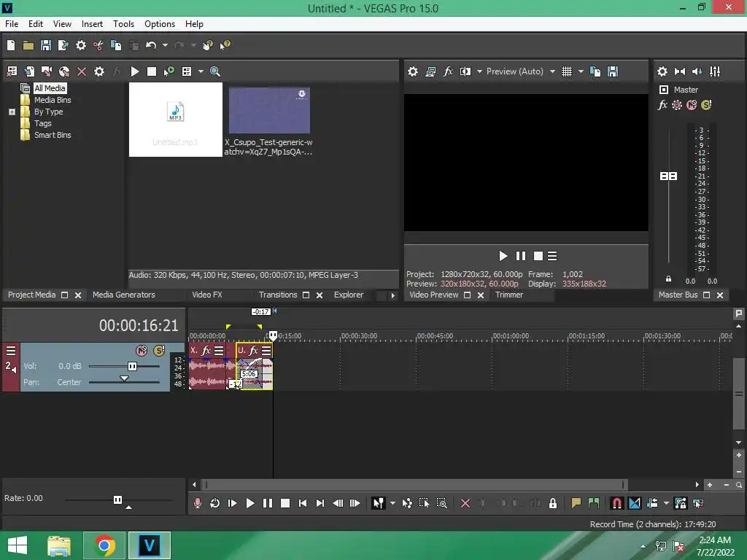Toggle Enable Snapping magnet icon
This screenshot has width=747, height=560.
616,503
